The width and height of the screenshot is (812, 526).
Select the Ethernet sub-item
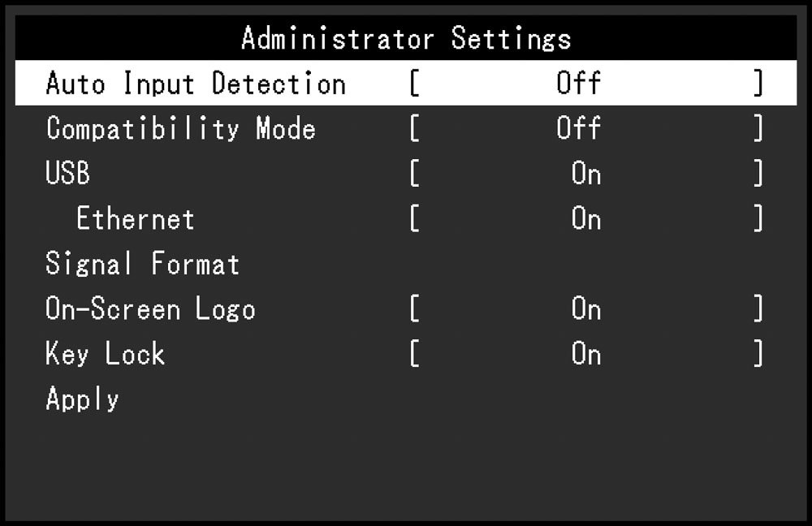135,218
